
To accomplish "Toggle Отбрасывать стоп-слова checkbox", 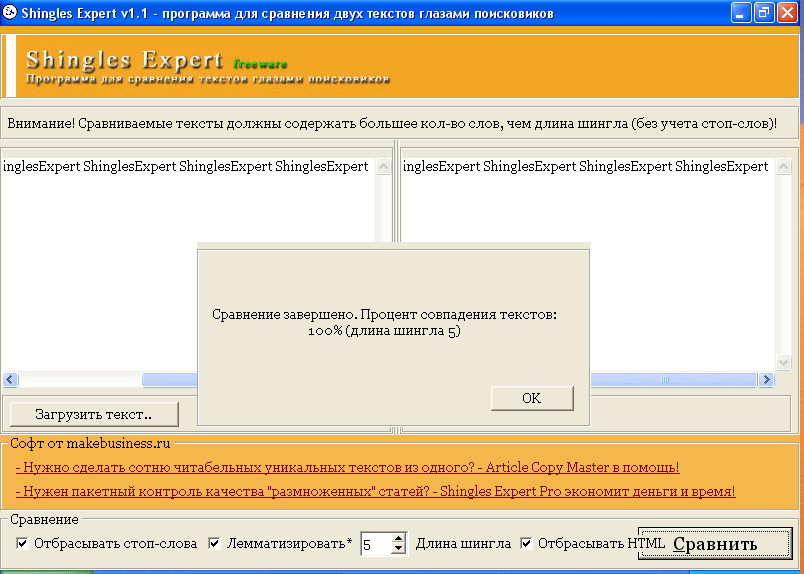I will (x=23, y=543).
